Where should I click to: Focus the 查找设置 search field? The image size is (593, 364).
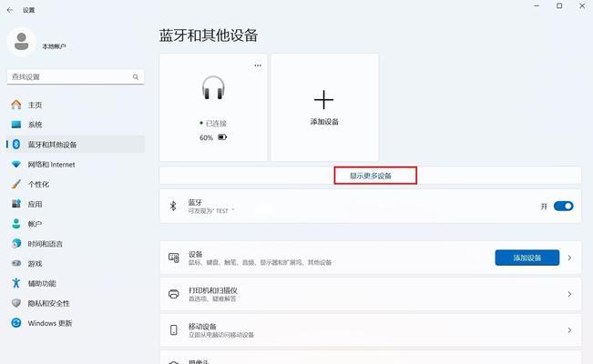[76, 77]
